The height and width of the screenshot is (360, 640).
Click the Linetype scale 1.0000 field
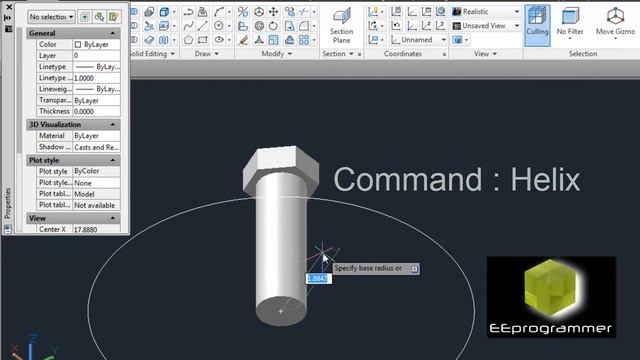click(x=96, y=78)
